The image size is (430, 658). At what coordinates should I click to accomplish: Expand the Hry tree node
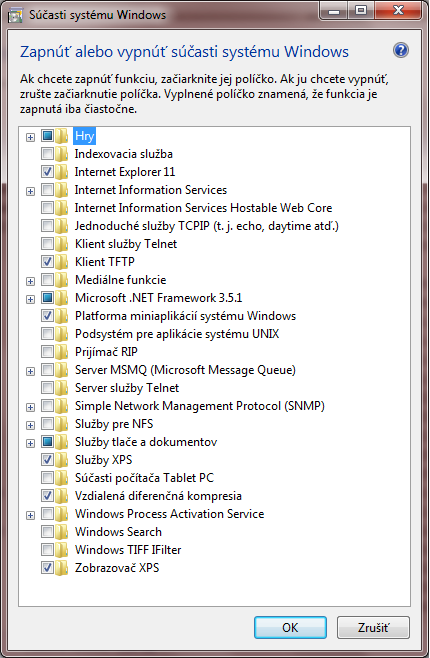30,137
